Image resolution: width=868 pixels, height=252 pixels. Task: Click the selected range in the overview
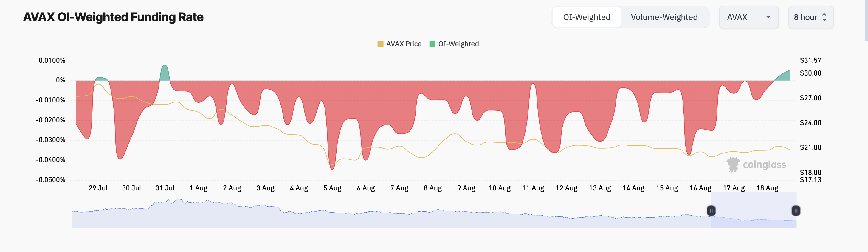pyautogui.click(x=754, y=211)
